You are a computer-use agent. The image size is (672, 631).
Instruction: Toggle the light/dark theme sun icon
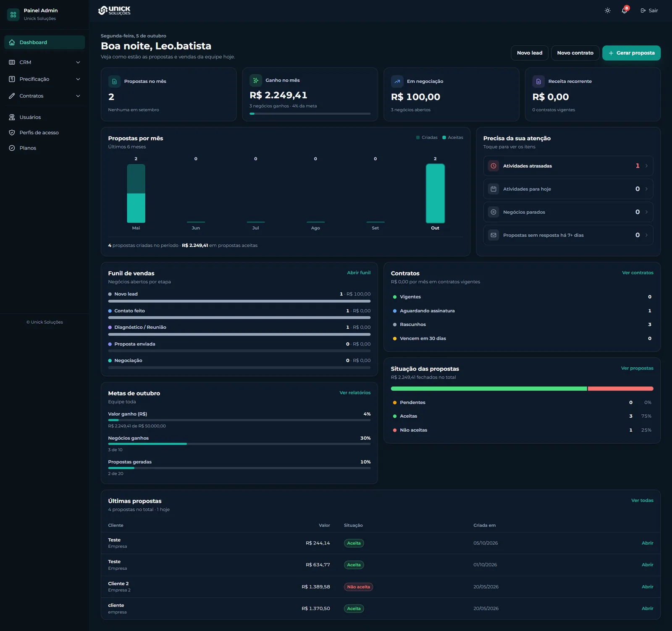607,10
